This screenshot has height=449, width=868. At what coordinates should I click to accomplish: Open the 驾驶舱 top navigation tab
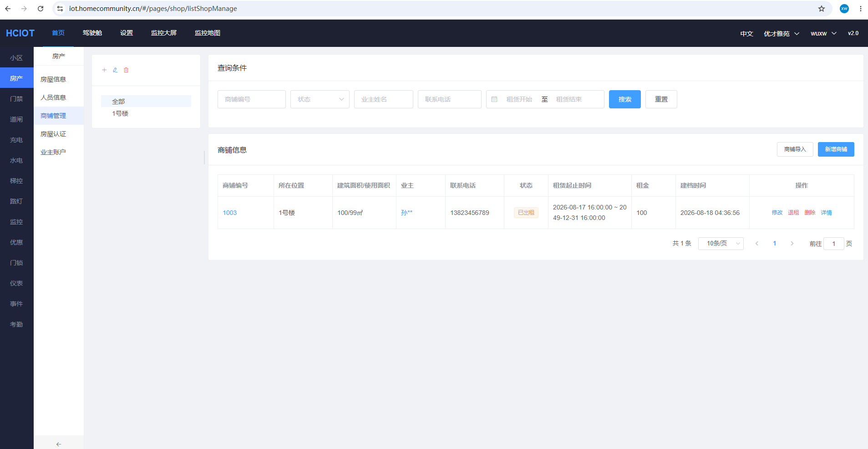pos(92,33)
